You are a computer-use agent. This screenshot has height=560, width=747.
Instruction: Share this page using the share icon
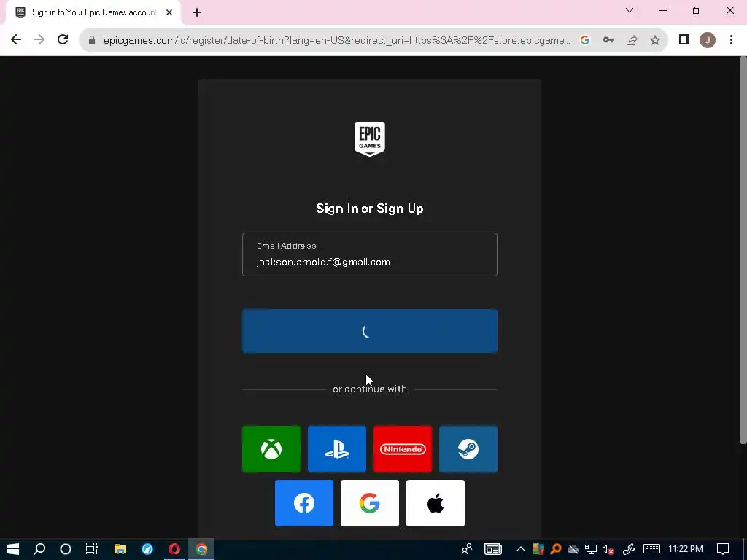point(632,41)
